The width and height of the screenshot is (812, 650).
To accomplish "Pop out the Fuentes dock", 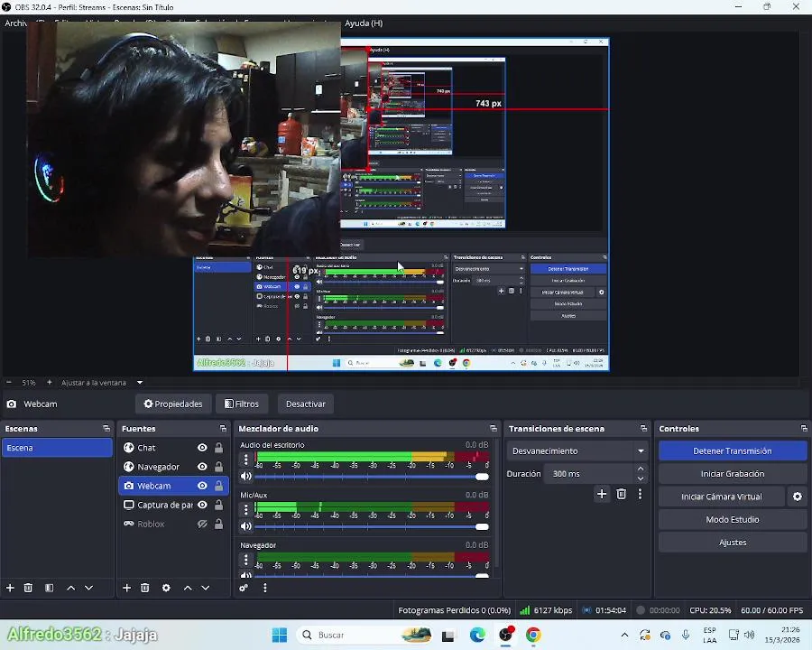I will tap(223, 429).
